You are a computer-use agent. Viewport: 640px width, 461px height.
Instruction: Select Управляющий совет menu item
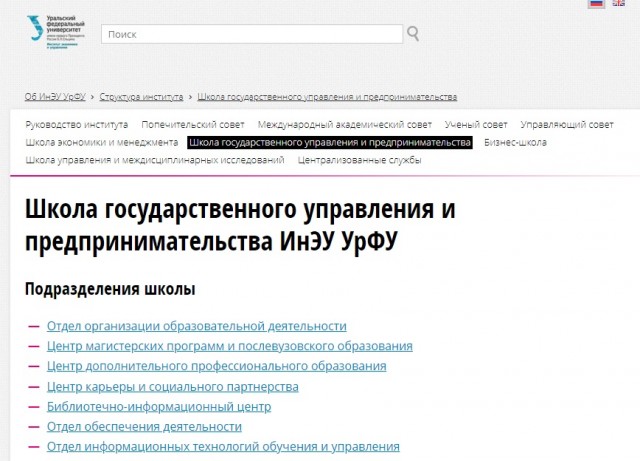(x=567, y=125)
